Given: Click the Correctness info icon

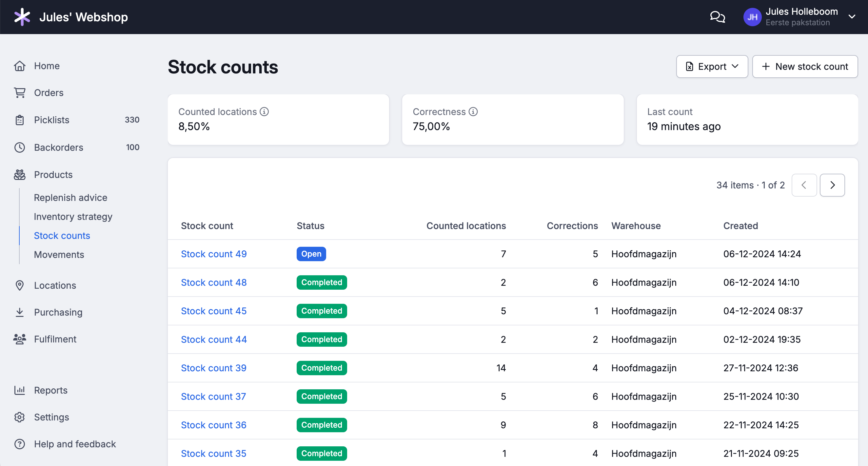Looking at the screenshot, I should (473, 111).
